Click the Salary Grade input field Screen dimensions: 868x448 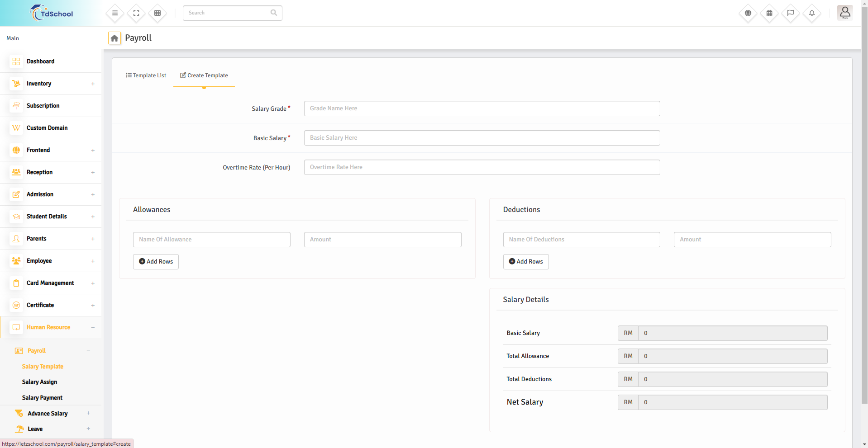pos(482,108)
